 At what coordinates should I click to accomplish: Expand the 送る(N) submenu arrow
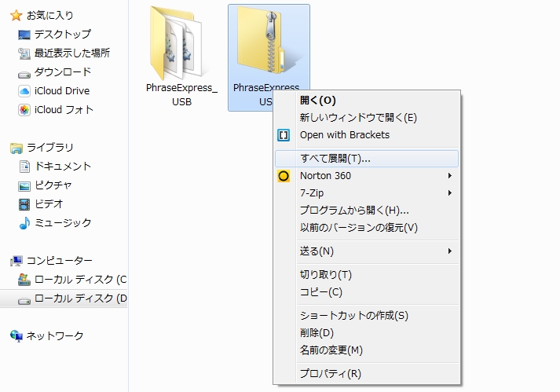click(x=450, y=251)
